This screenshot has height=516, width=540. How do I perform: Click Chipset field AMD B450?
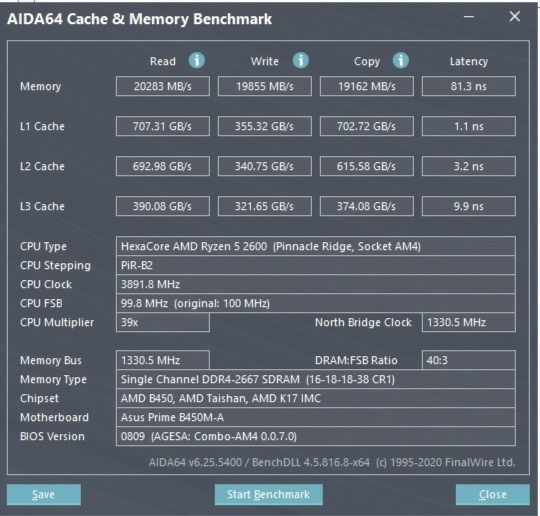click(x=316, y=398)
